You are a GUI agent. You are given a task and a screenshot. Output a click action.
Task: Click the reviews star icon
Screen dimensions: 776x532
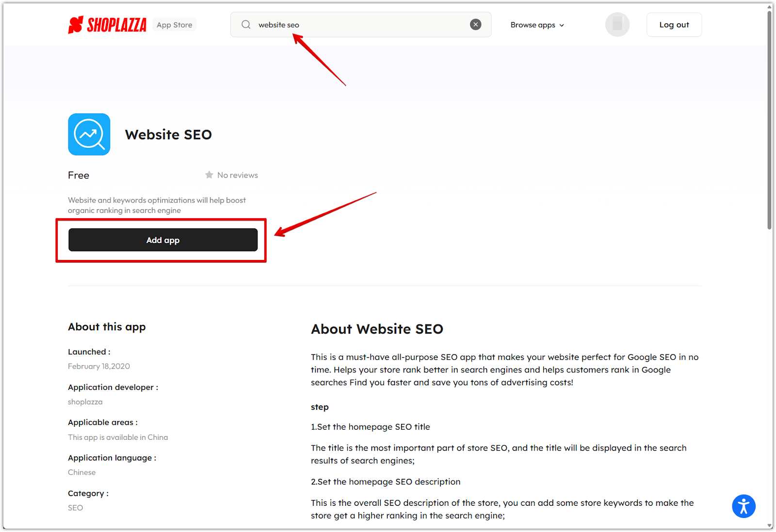pyautogui.click(x=209, y=175)
